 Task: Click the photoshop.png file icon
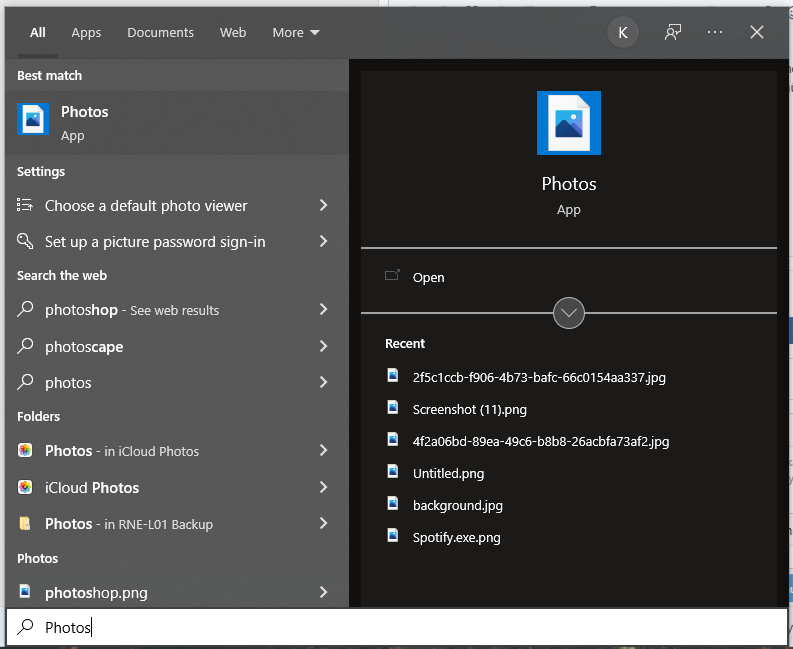click(26, 592)
